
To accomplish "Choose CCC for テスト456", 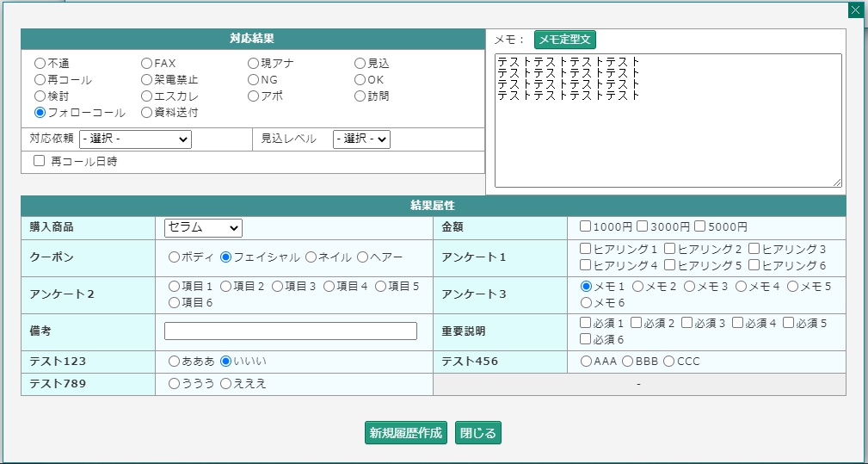I will 669,361.
